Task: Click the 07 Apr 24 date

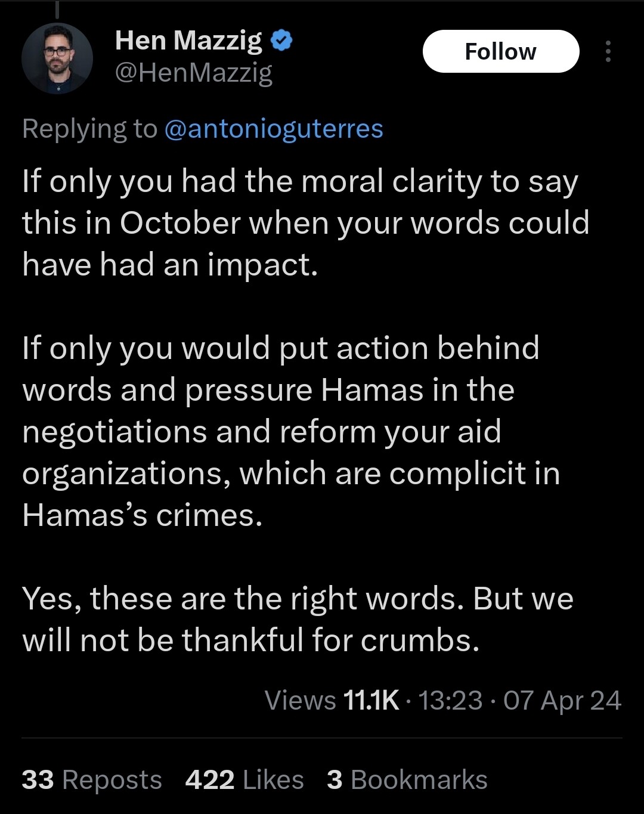Action: point(562,700)
